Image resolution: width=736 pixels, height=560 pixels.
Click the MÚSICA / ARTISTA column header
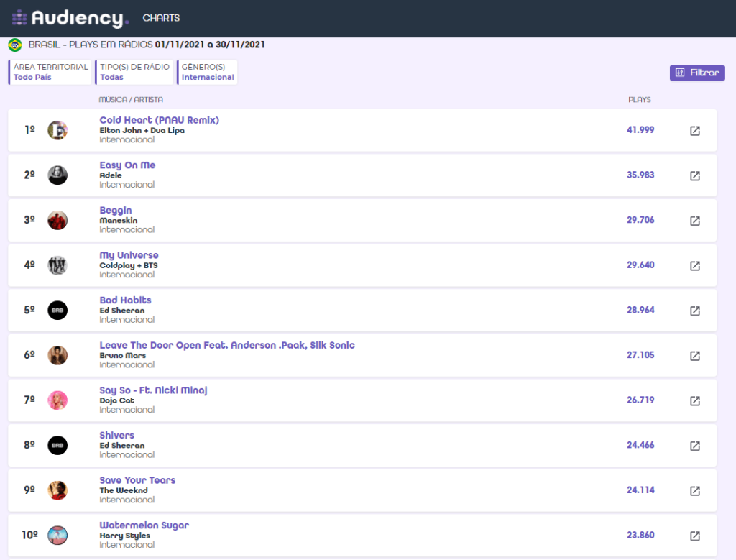[131, 100]
